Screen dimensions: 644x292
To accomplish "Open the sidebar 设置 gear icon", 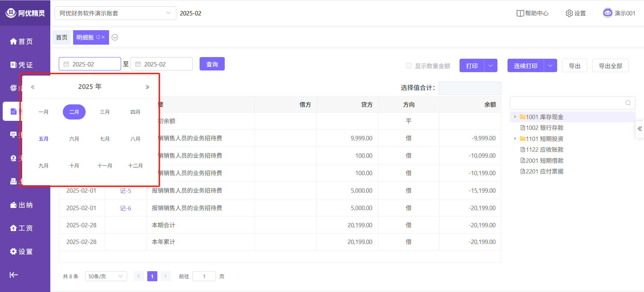I will point(13,251).
